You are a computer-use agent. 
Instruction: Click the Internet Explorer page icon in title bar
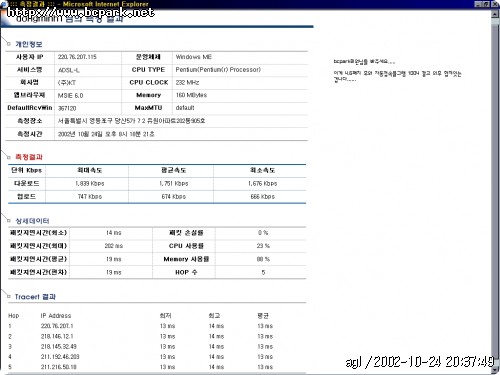pos(3,4)
